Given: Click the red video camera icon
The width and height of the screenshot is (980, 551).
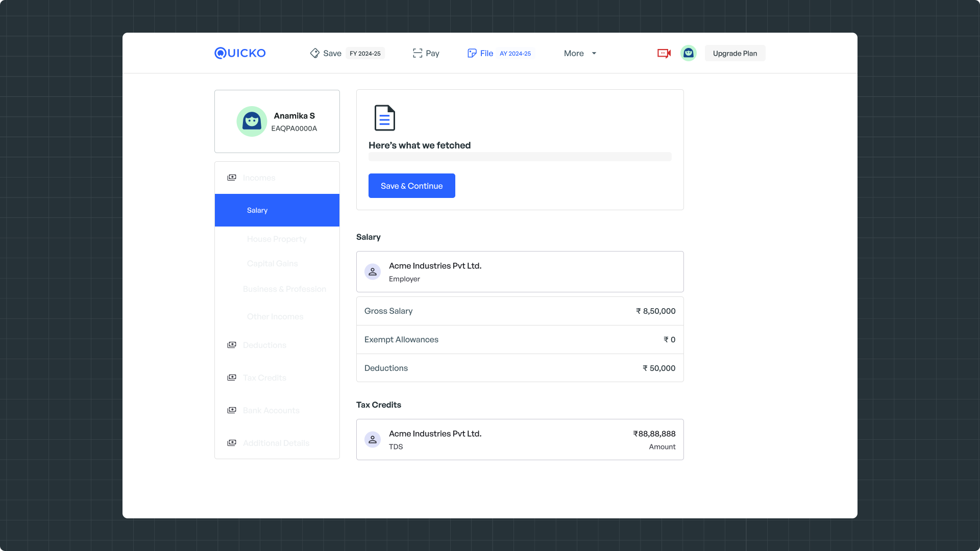Looking at the screenshot, I should click(x=664, y=53).
